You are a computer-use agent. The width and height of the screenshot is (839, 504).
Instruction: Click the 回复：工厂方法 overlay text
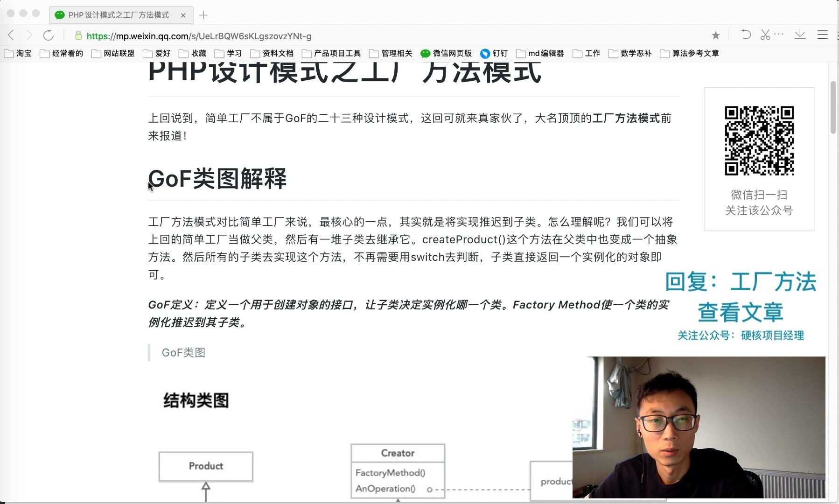click(x=741, y=282)
